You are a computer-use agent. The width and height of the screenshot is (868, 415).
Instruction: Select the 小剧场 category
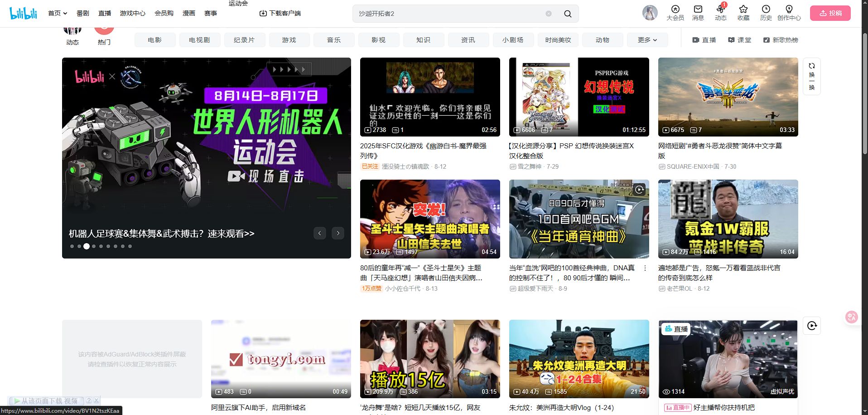pyautogui.click(x=513, y=40)
